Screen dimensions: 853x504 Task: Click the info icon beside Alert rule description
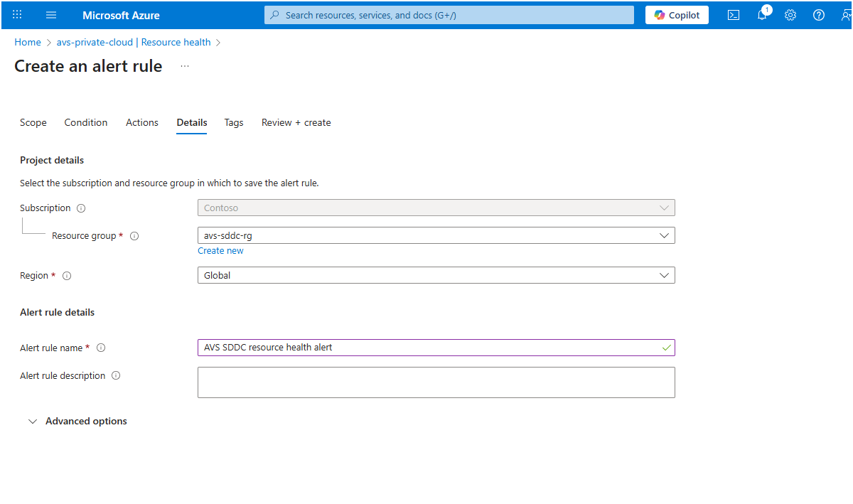[116, 375]
